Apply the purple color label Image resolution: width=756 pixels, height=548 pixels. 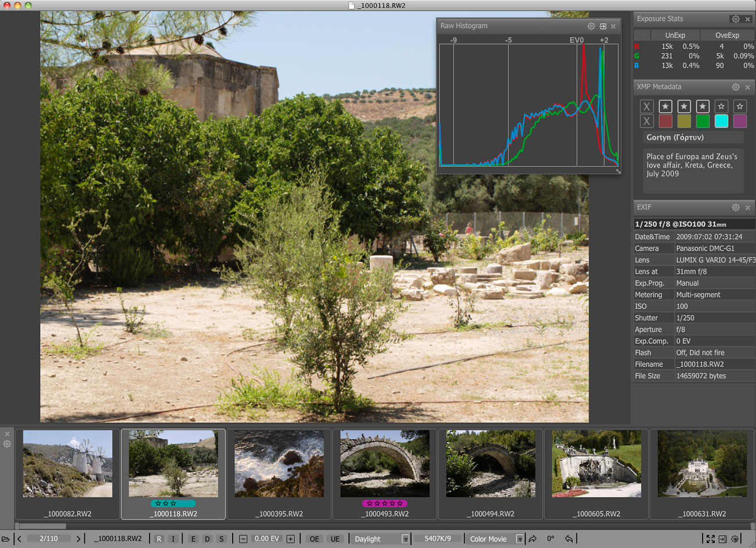pos(740,121)
